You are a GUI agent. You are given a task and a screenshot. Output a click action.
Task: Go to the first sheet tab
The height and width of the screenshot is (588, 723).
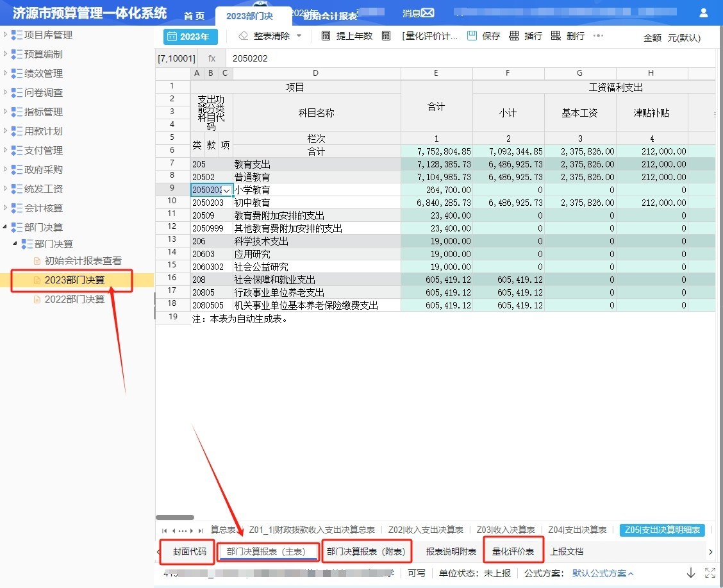click(x=165, y=531)
